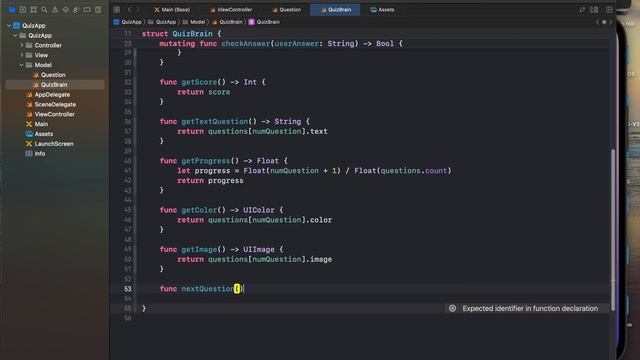Click QuizBrain file in the jump bar
The height and width of the screenshot is (360, 640).
pos(227,22)
